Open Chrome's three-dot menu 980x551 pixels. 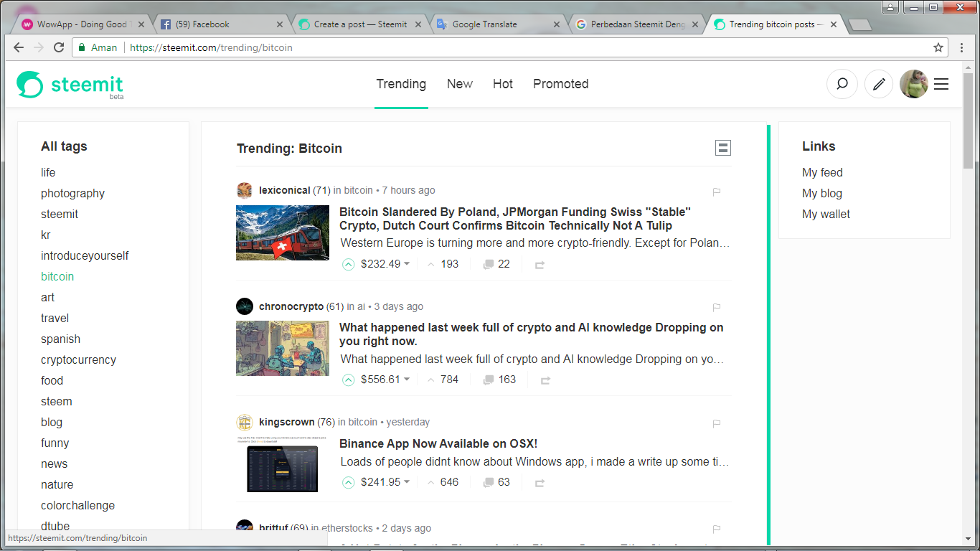962,47
